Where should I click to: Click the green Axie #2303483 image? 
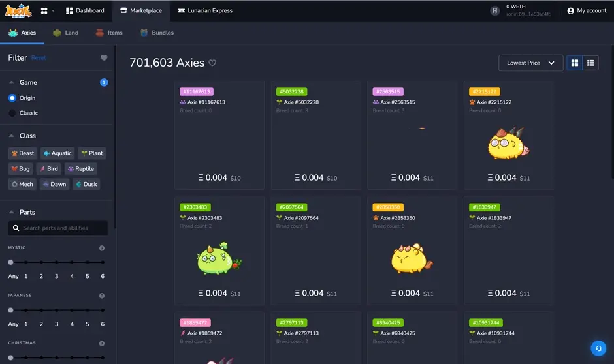(219, 258)
